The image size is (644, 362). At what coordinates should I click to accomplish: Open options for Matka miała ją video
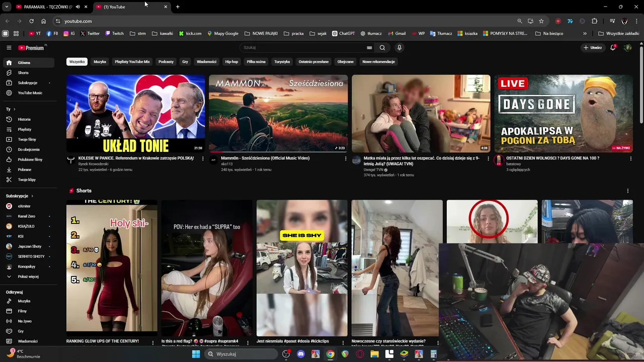[x=488, y=158]
